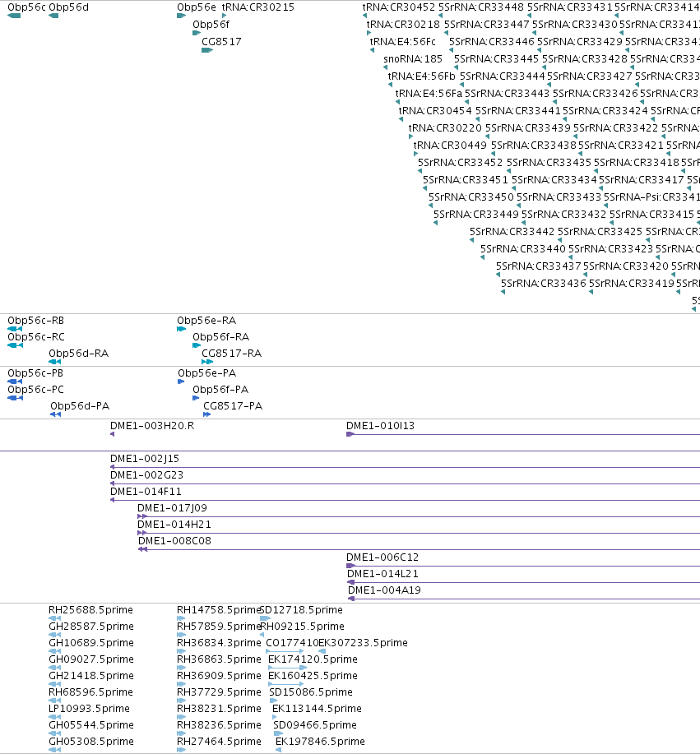Select the Obp56e gene glyph
The width and height of the screenshot is (700, 754).
pyautogui.click(x=181, y=16)
